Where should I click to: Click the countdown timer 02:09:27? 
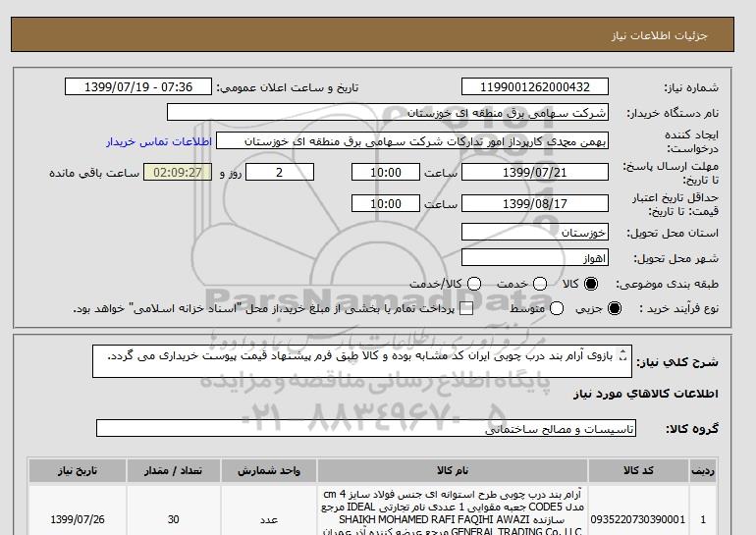(178, 172)
